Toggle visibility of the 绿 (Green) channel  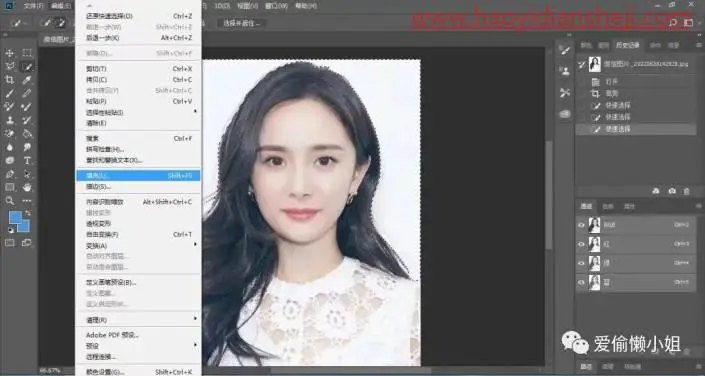[x=581, y=263]
